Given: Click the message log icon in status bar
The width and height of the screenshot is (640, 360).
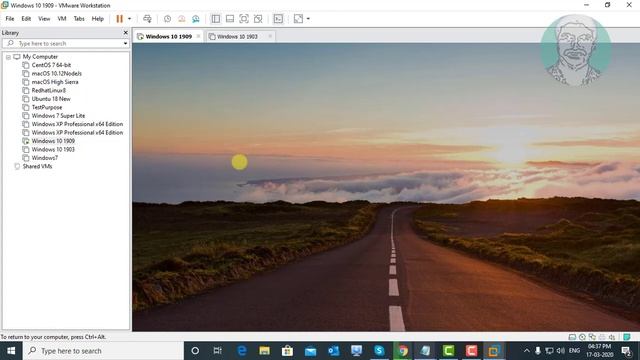Looking at the screenshot, I should pyautogui.click(x=627, y=337).
